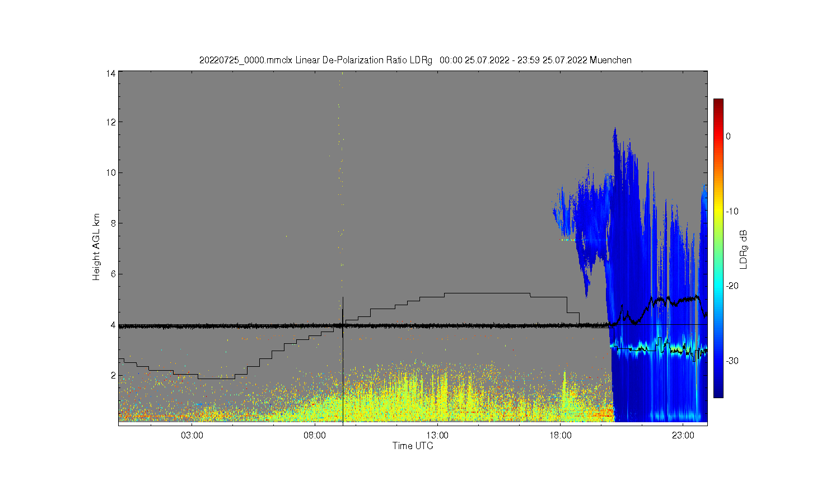
Task: Click the 'Height AGL km' axis label
Action: (x=96, y=247)
